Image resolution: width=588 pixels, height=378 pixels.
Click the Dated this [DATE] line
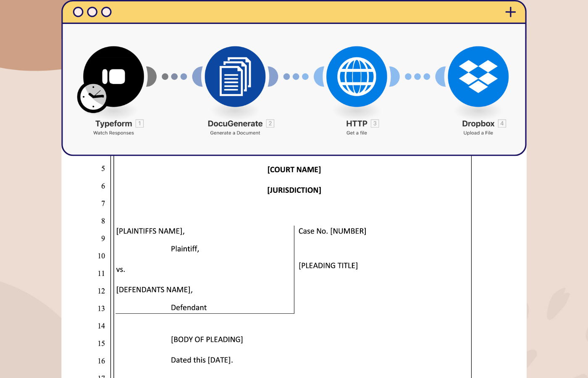pos(202,360)
